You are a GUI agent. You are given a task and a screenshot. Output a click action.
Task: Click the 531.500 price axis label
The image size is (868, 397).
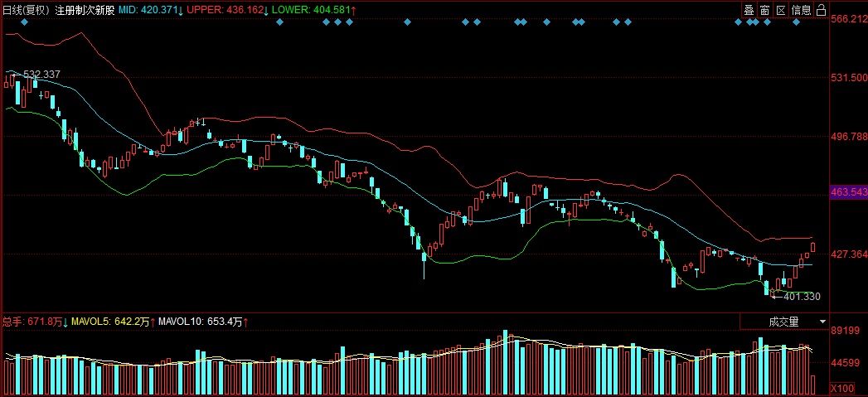(850, 78)
